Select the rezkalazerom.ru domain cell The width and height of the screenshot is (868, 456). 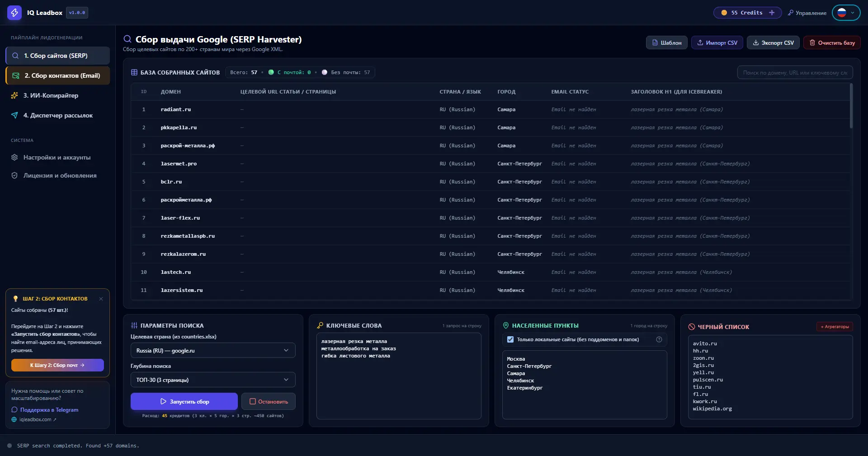pyautogui.click(x=183, y=254)
